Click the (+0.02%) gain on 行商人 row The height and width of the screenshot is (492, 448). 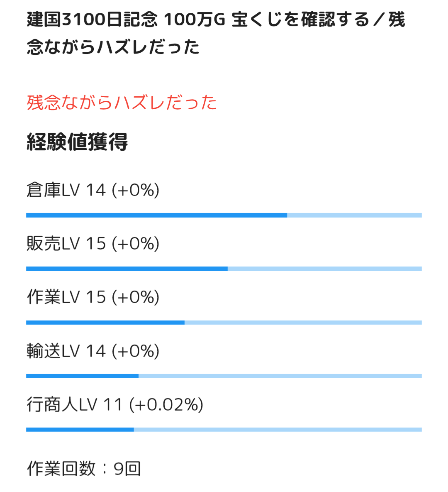coord(166,405)
